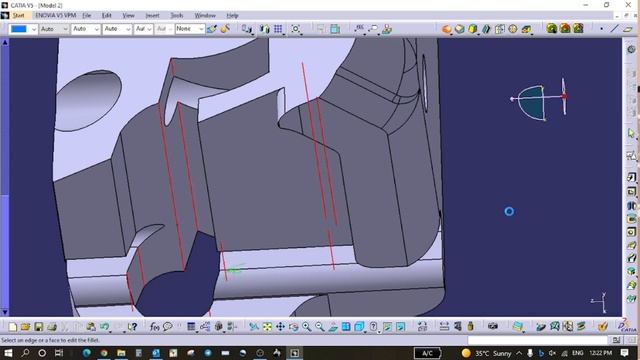Select the Pan arrows icon
The image size is (640, 360).
click(280, 327)
